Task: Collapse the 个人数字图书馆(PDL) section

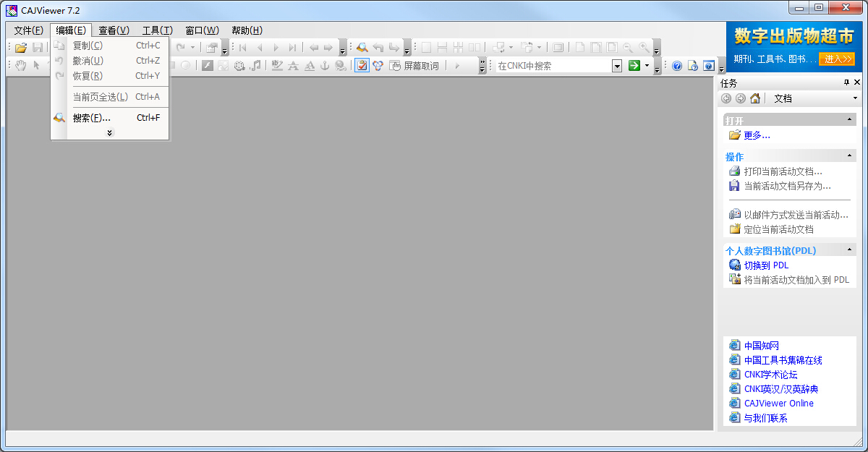Action: click(x=849, y=250)
